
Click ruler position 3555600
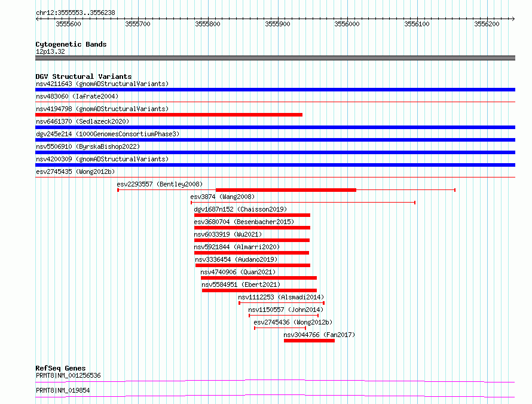point(68,24)
